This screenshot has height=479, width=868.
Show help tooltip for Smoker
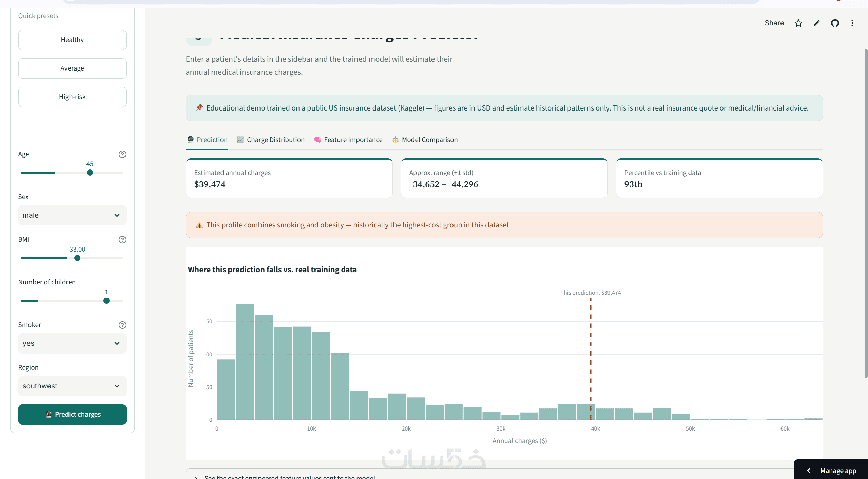point(122,325)
